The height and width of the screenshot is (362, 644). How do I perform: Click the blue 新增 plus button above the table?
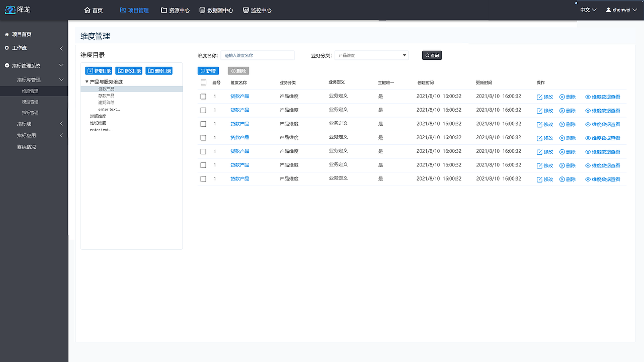(208, 71)
